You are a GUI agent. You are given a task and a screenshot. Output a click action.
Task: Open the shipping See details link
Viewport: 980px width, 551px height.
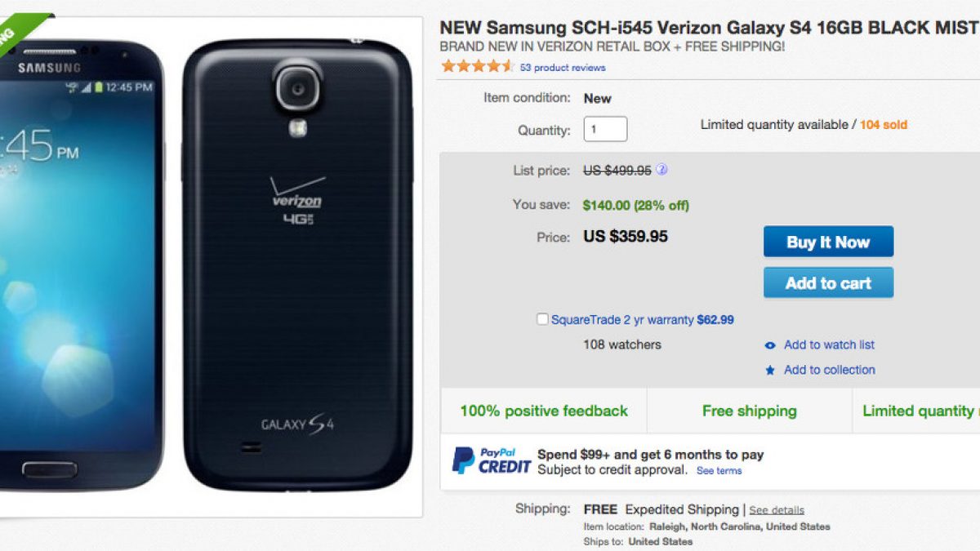pos(777,510)
